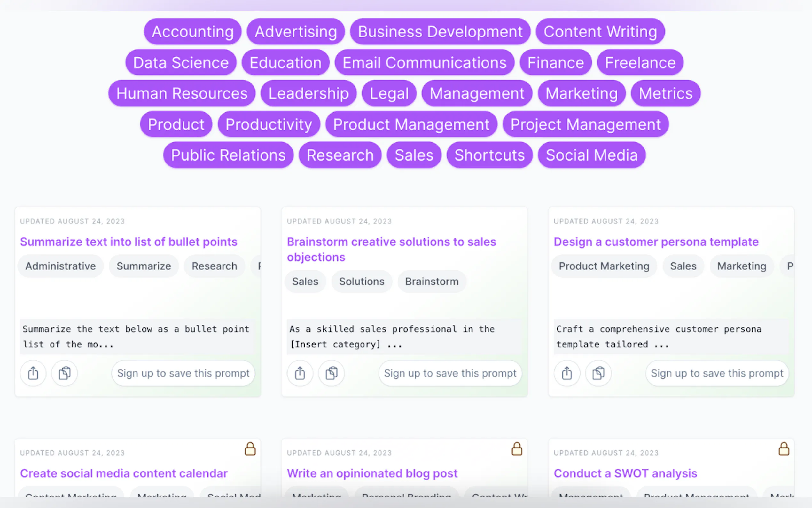Open the Write an opinionated blog post prompt
The image size is (812, 508).
[372, 473]
